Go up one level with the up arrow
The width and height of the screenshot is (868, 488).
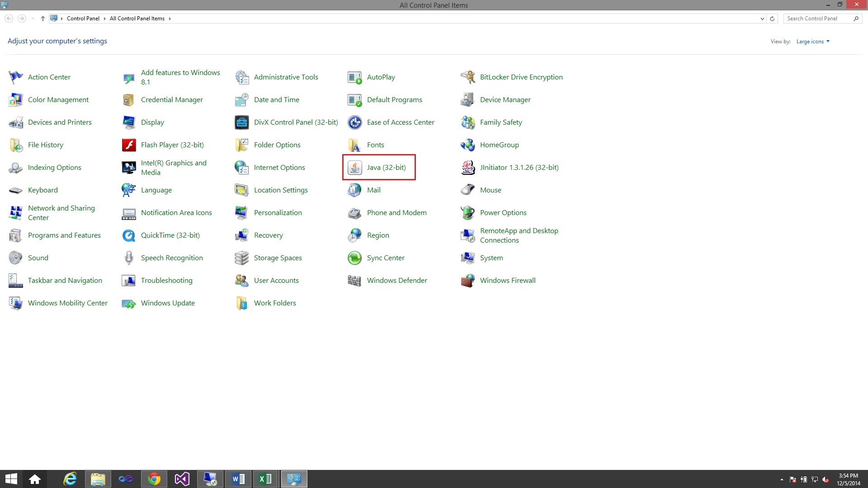(x=42, y=19)
